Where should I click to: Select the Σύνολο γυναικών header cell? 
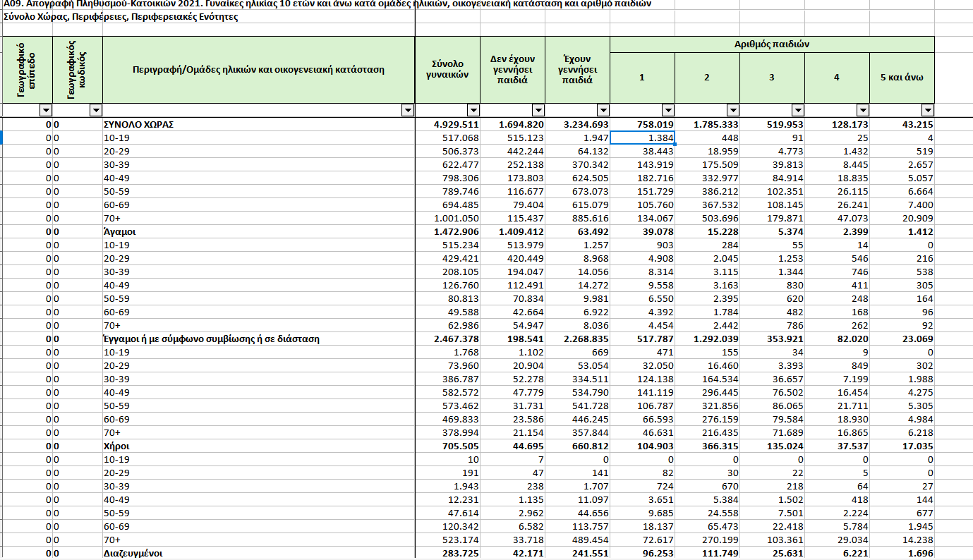click(x=448, y=69)
